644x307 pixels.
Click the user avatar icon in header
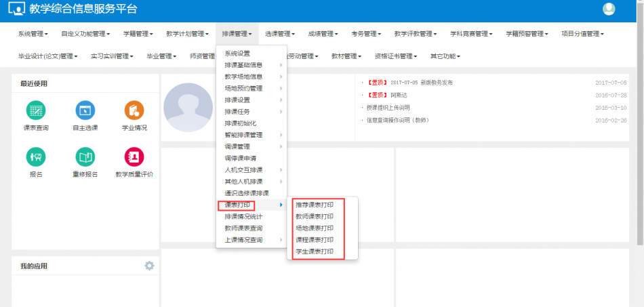point(608,9)
